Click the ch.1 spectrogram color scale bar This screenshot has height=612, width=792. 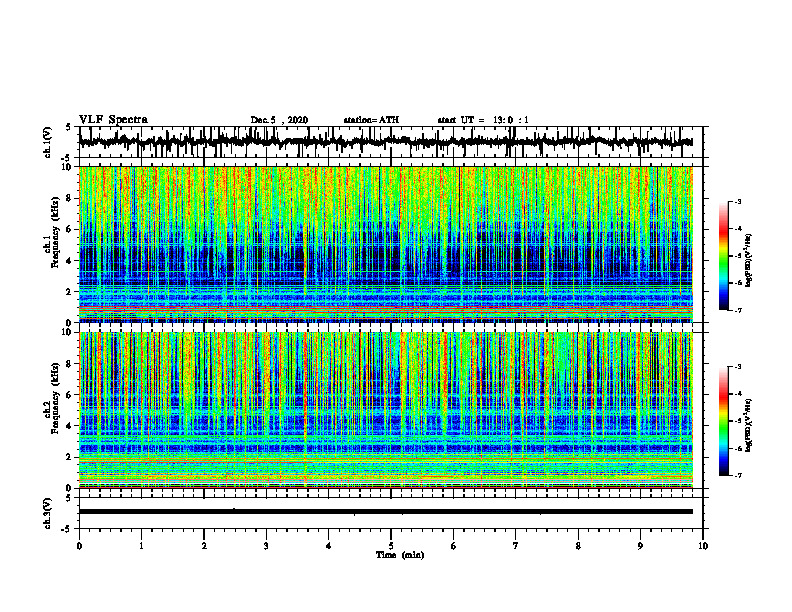click(723, 256)
